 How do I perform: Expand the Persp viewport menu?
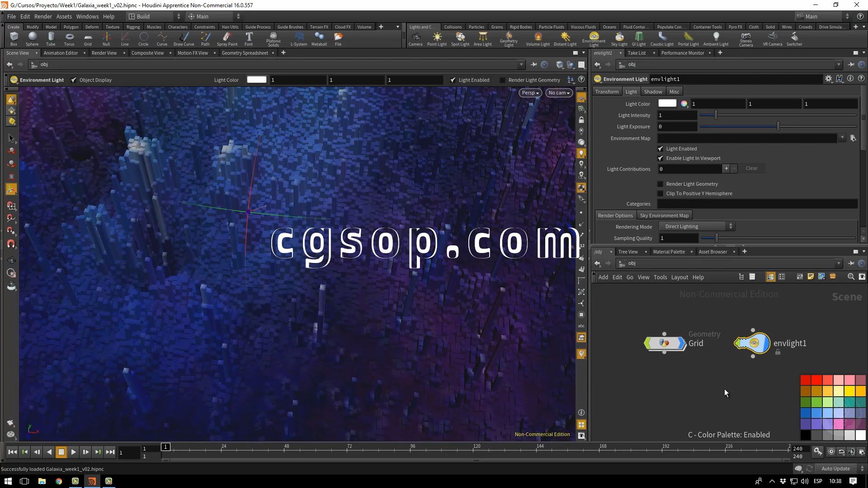(x=530, y=93)
